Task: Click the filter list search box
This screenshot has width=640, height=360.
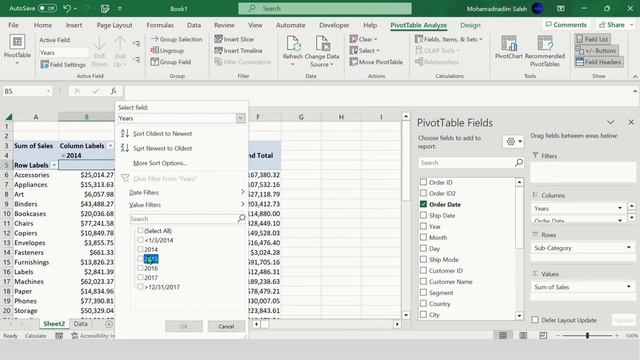Action: pos(183,219)
